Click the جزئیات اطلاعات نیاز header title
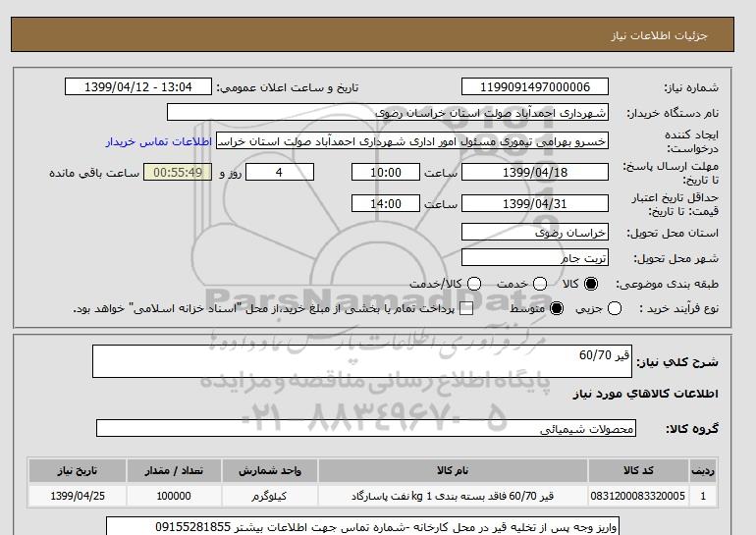756x535 pixels. click(x=659, y=35)
